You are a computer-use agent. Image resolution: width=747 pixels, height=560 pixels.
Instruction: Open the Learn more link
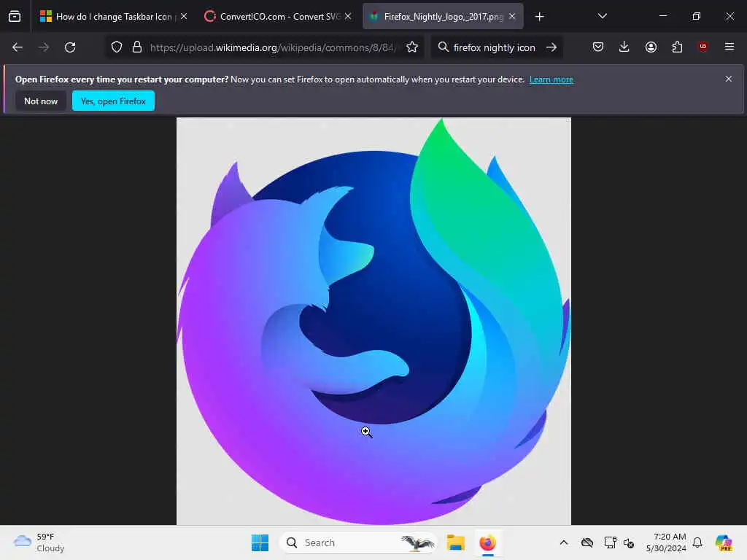click(551, 79)
